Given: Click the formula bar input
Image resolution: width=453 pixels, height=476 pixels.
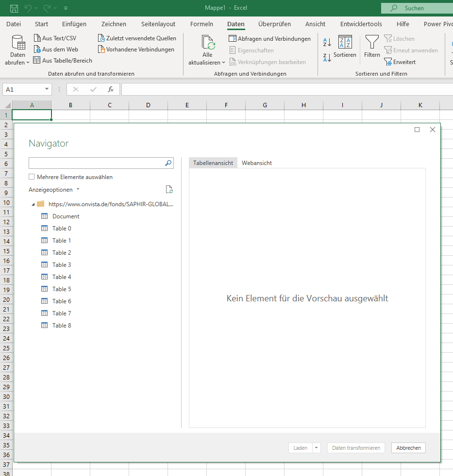Looking at the screenshot, I should (287, 89).
